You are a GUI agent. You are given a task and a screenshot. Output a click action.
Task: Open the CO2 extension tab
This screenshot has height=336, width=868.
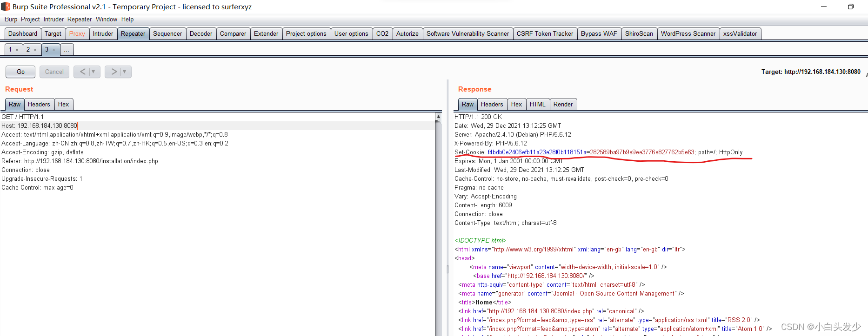(382, 33)
